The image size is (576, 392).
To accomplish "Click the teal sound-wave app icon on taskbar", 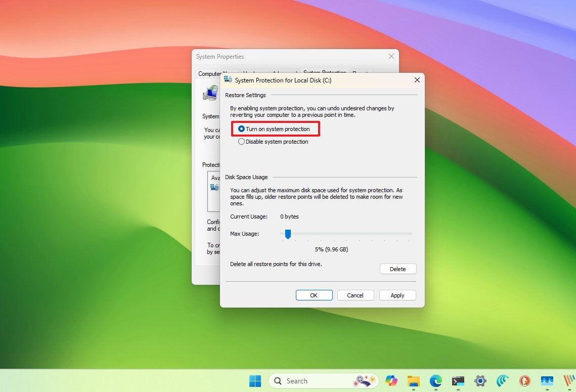I will coord(502,381).
